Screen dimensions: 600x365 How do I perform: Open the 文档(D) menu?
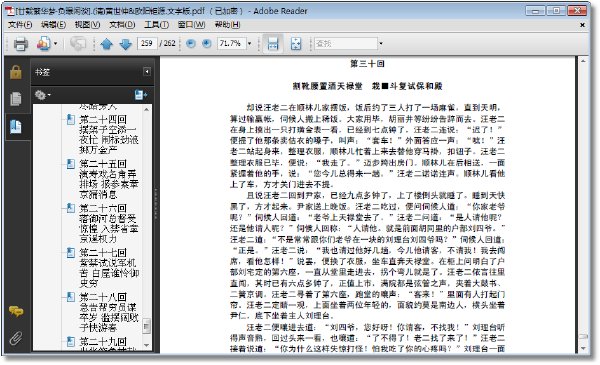(x=122, y=25)
